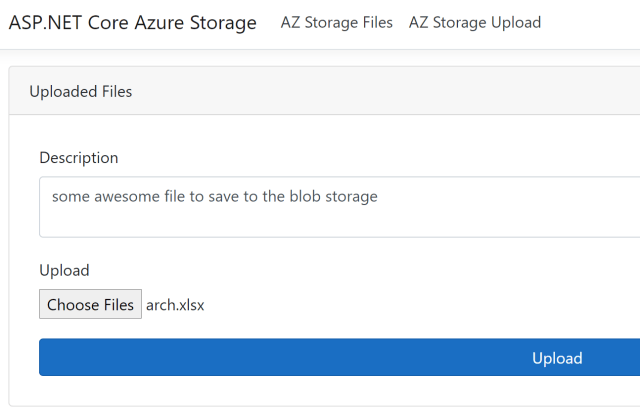Click the word "Files" in AZ Storage Files
Viewport: 640px width, 418px height.
coord(374,22)
